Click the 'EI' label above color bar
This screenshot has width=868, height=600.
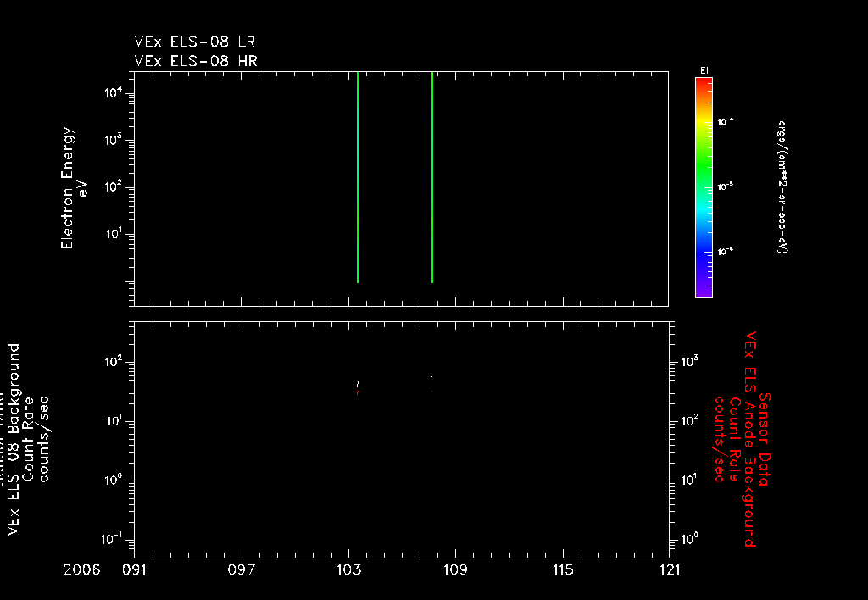704,70
